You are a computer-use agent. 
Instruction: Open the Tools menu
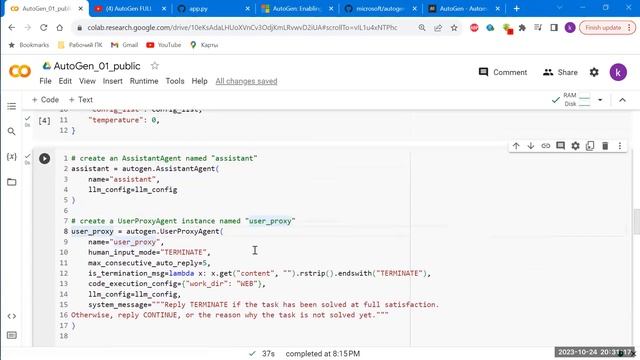pos(175,81)
